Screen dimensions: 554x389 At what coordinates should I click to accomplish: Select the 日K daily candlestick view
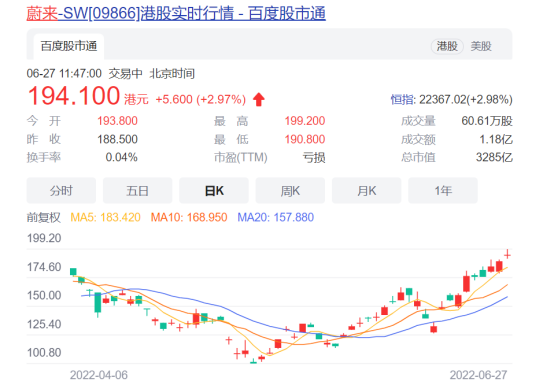214,191
